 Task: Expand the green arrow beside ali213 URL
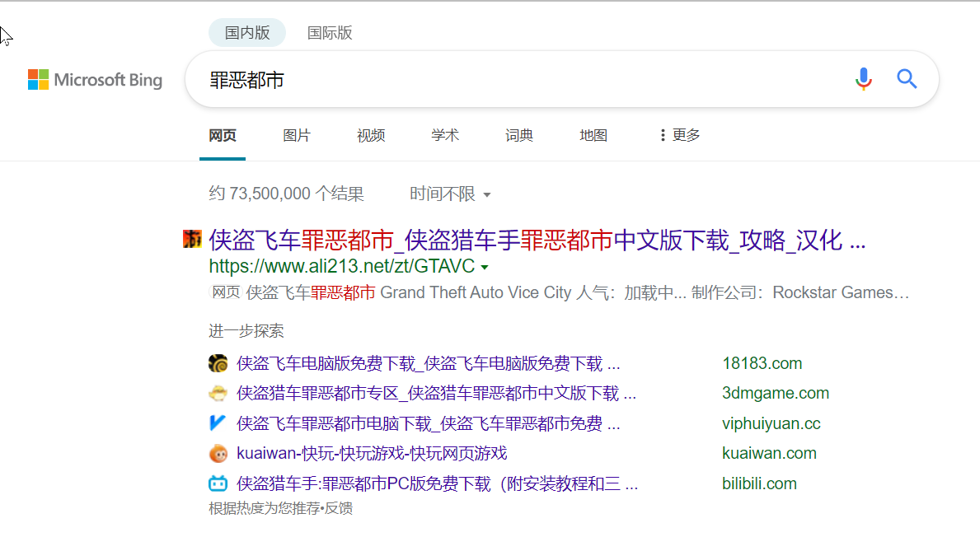(485, 268)
